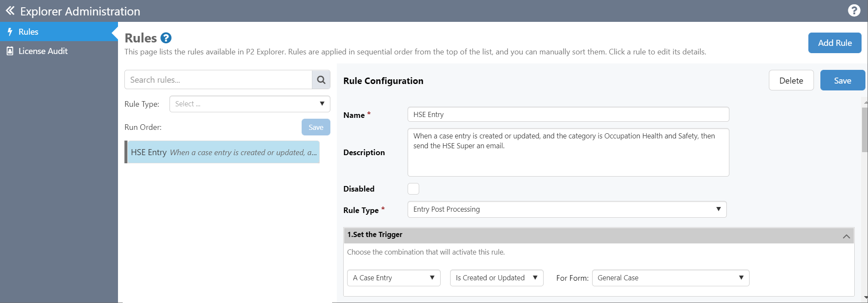This screenshot has height=303, width=868.
Task: Click the License Audit clipboard icon
Action: (x=10, y=51)
